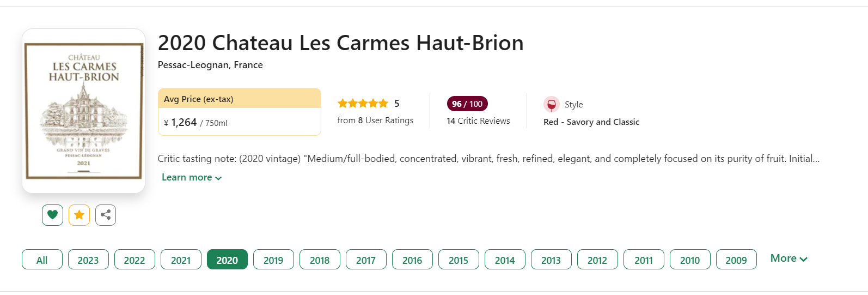Viewport: 868px width, 295px height.
Task: Select the currently active 2020 vintage
Action: pos(227,260)
